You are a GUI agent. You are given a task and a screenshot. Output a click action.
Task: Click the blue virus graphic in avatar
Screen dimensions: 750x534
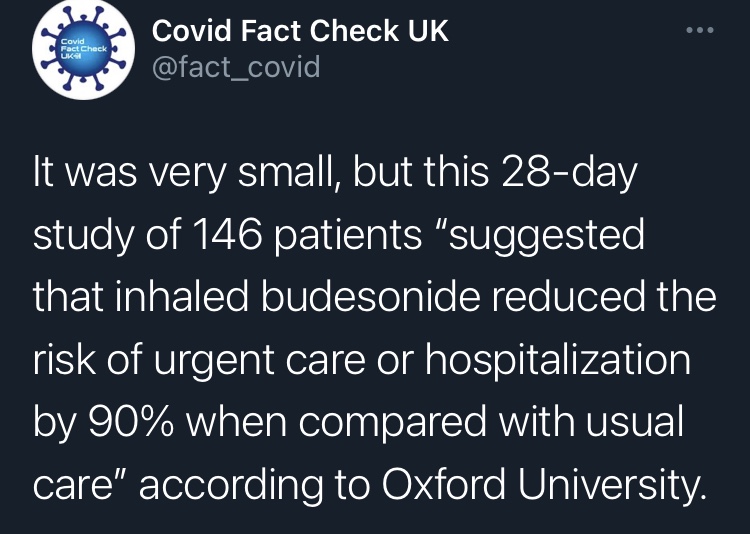[83, 50]
